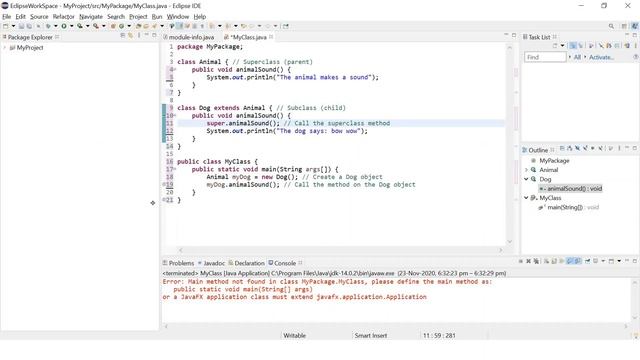Select the Java perspective icon
The height and width of the screenshot is (360, 640).
click(x=635, y=26)
